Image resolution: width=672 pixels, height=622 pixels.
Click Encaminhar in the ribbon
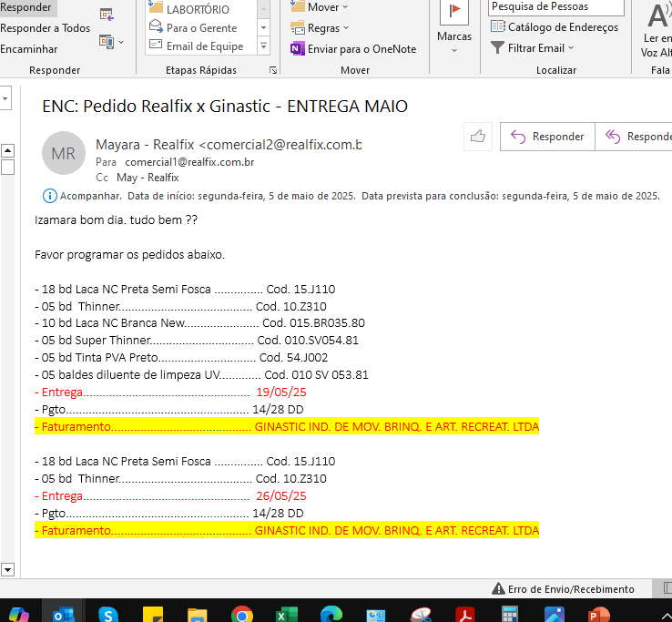click(x=29, y=49)
